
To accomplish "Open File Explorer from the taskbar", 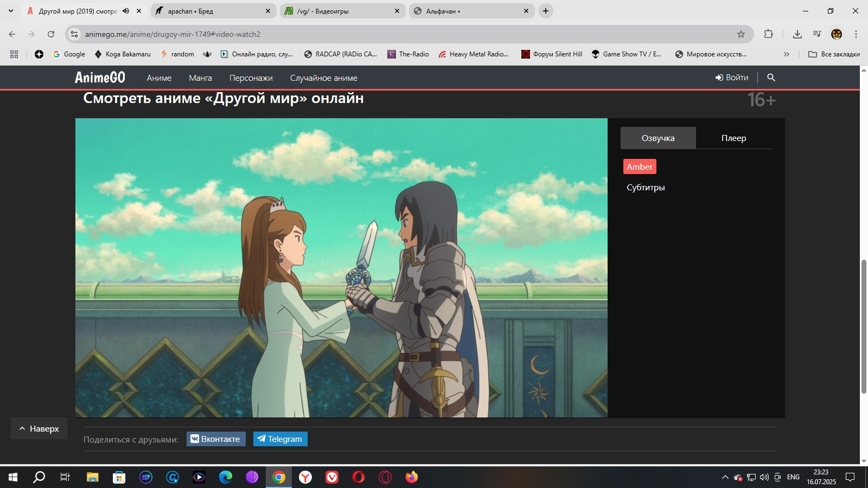I will tap(93, 477).
